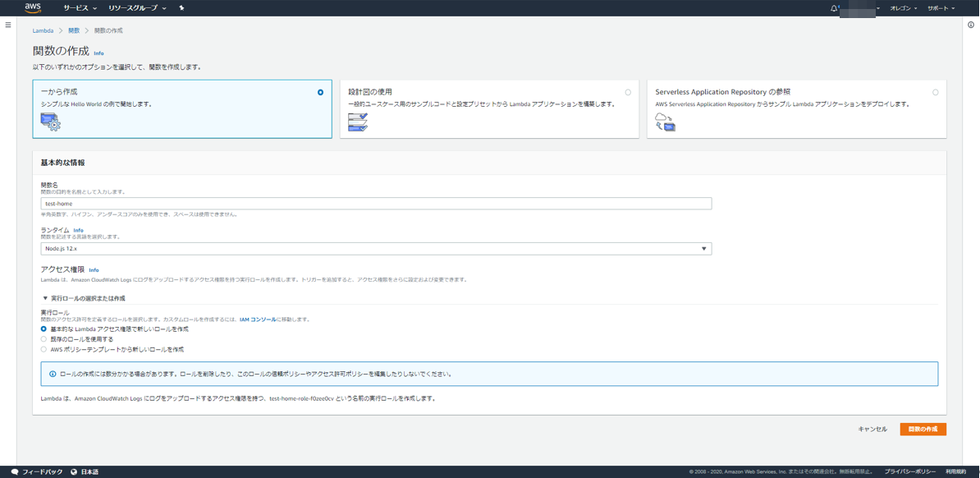Click the キャンセル button
The image size is (980, 478).
[x=872, y=430]
